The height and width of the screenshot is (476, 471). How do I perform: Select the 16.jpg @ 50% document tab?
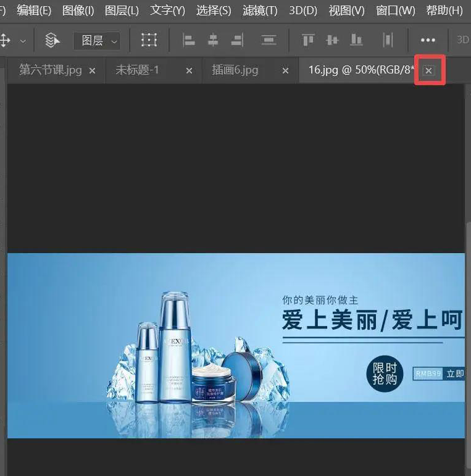(361, 70)
